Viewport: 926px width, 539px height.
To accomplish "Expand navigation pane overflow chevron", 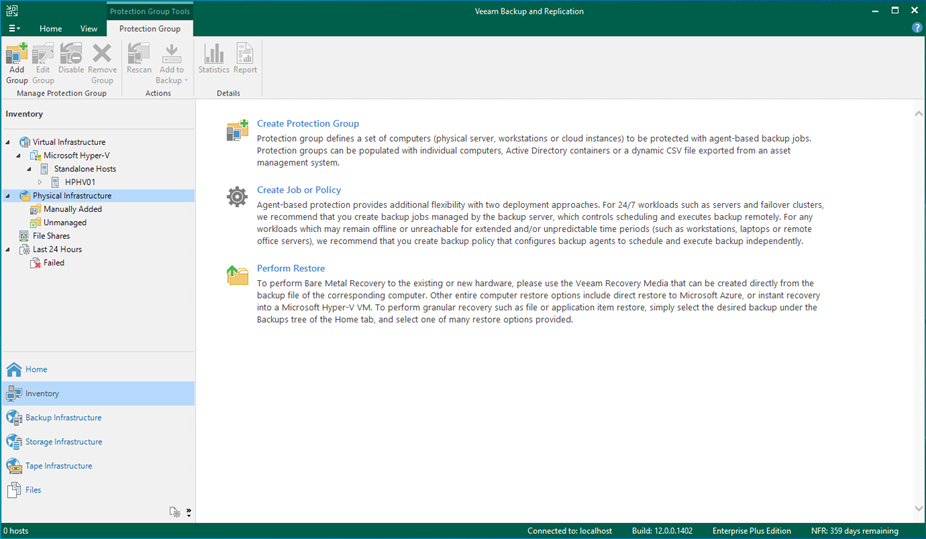I will click(x=188, y=512).
